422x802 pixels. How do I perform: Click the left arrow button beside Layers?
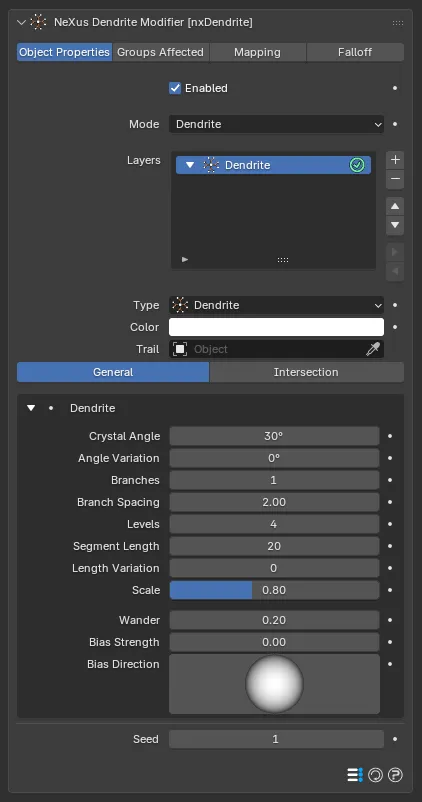[x=395, y=272]
